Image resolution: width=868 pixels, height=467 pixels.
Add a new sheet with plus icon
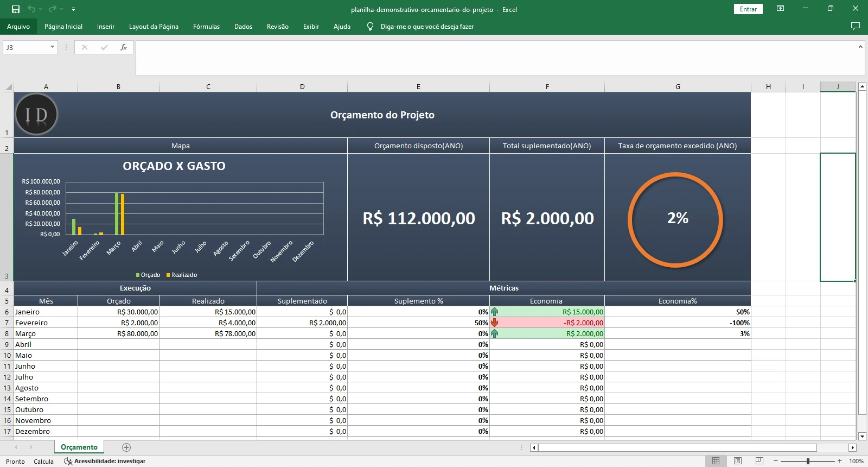(126, 447)
